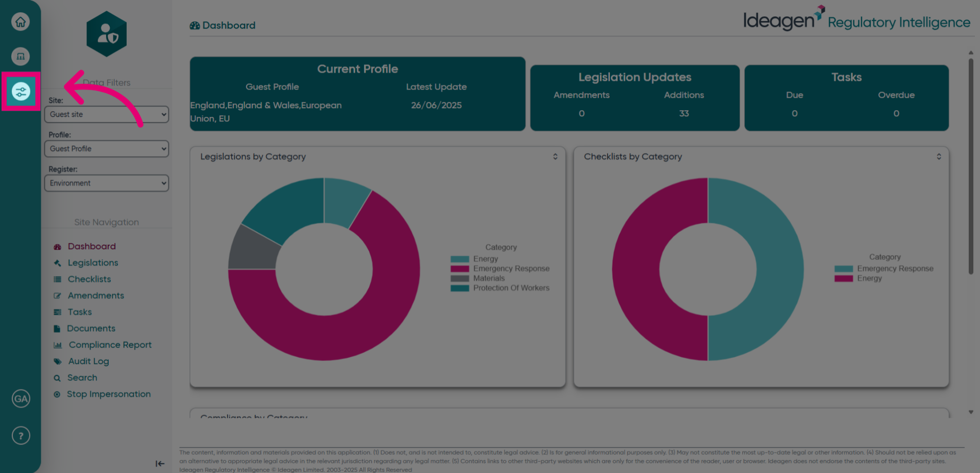Image resolution: width=980 pixels, height=473 pixels.
Task: Click the hexagon user shield logo
Action: (x=107, y=34)
